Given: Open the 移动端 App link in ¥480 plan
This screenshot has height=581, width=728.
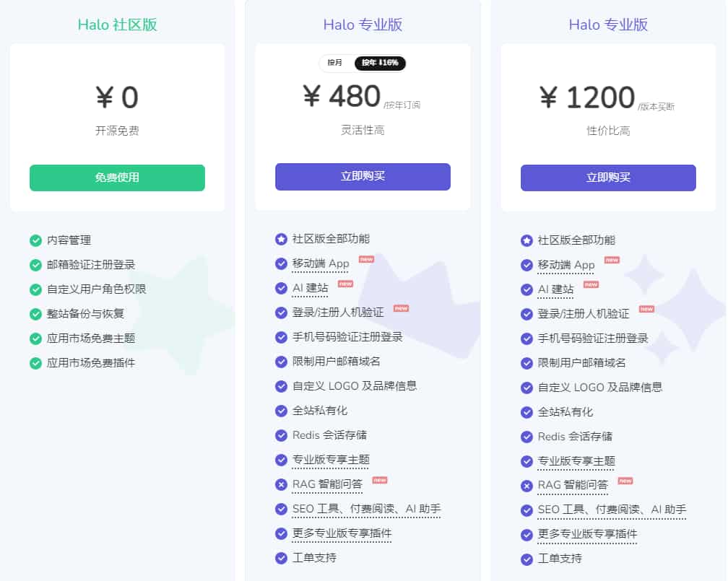Looking at the screenshot, I should pos(321,264).
